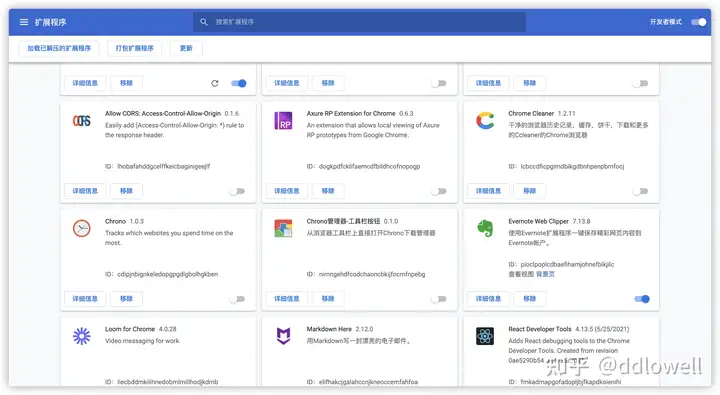Click the reload icon on the top-left card
The width and height of the screenshot is (720, 395).
pos(214,83)
